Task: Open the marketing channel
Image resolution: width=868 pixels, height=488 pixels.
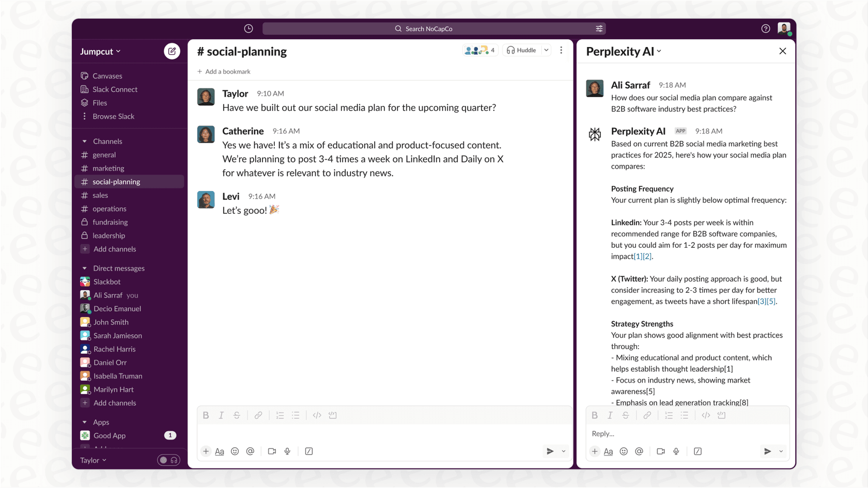Action: (108, 168)
